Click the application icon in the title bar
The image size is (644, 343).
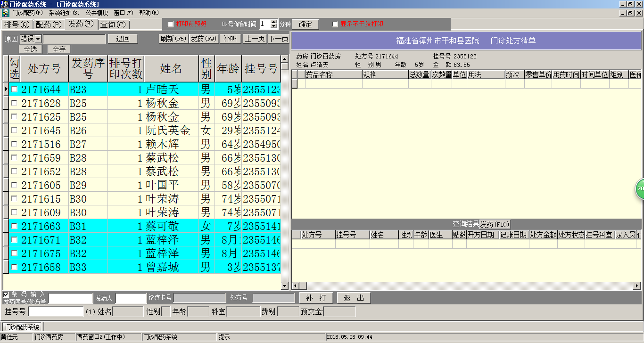point(5,4)
